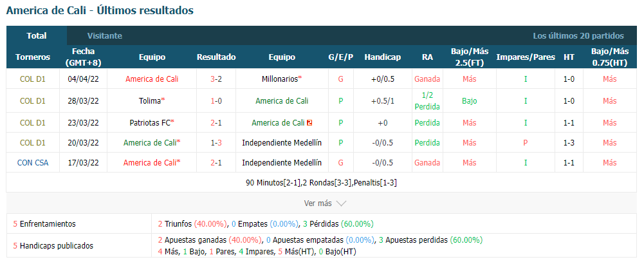Select the Total tab

[37, 36]
